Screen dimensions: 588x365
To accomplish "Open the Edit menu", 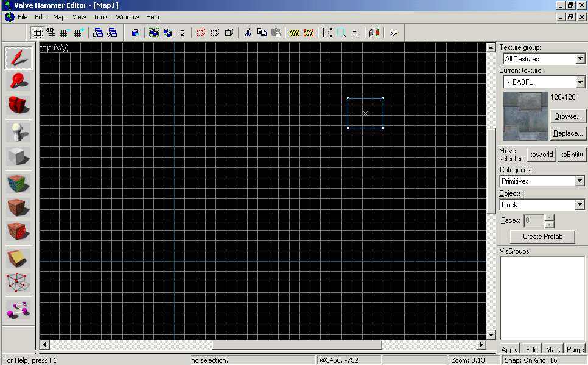I will [40, 17].
